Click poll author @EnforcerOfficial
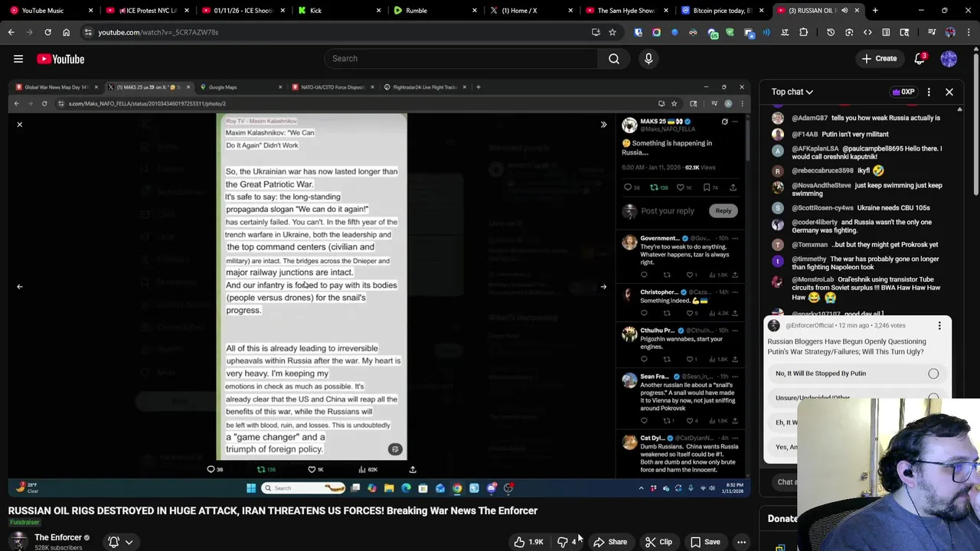 pos(809,326)
